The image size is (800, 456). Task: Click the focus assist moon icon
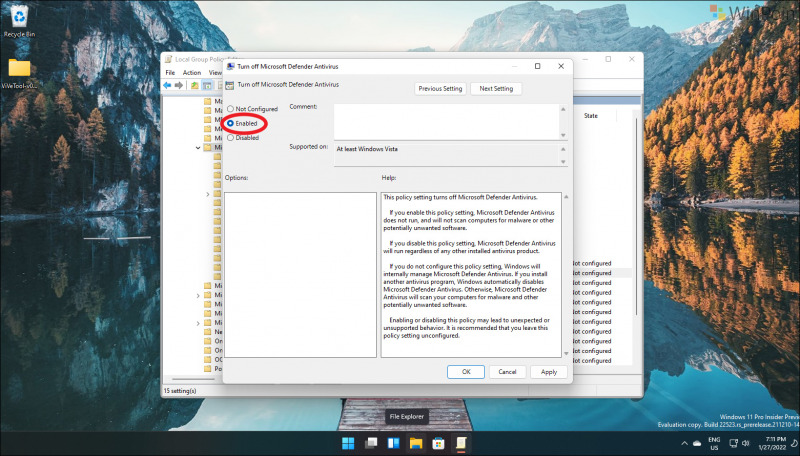click(x=795, y=444)
